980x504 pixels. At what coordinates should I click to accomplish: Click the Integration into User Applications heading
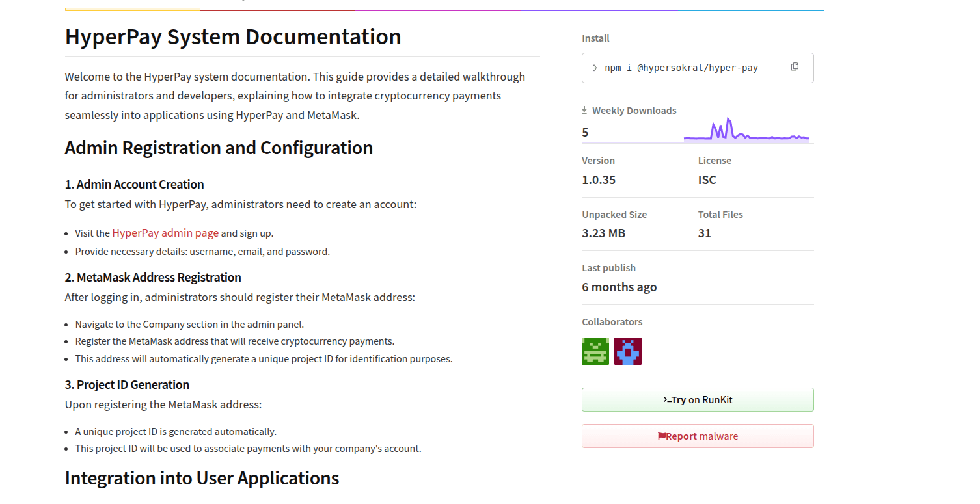click(x=202, y=479)
